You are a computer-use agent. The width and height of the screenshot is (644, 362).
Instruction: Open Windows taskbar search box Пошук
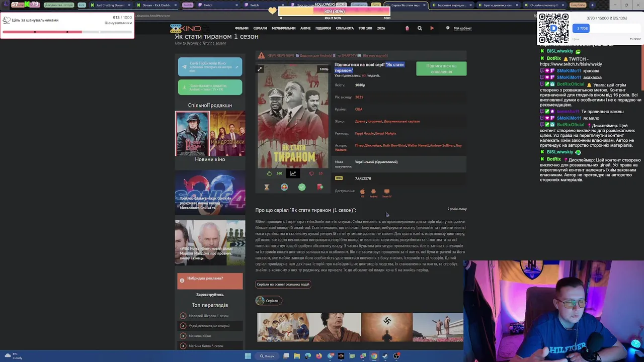(x=267, y=356)
